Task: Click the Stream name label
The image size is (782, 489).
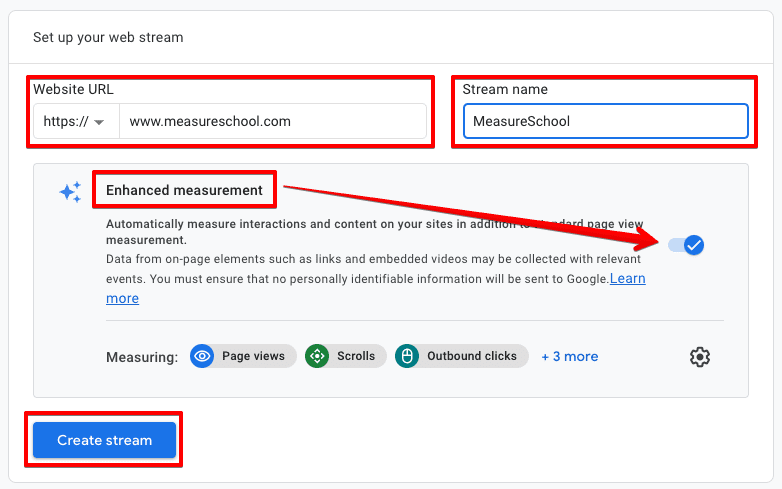Action: pos(505,89)
